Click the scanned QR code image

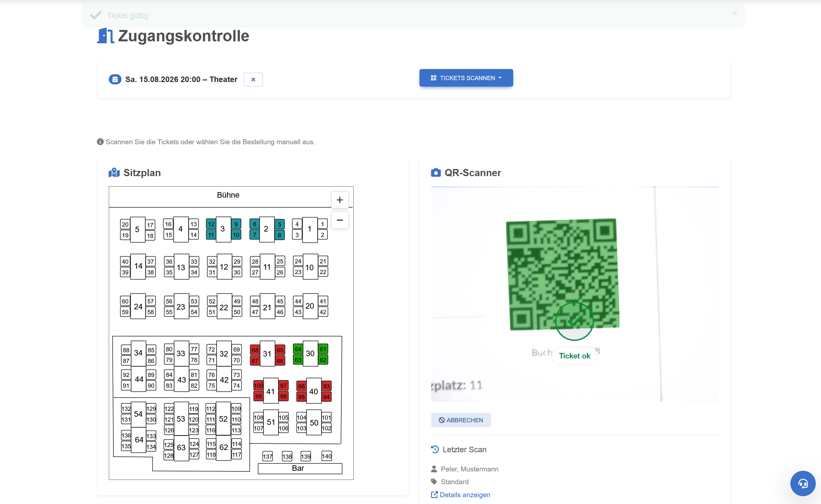point(562,274)
